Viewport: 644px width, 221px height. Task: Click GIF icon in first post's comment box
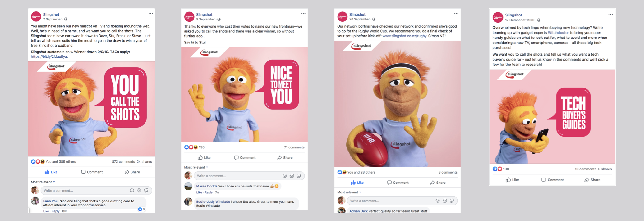(139, 191)
